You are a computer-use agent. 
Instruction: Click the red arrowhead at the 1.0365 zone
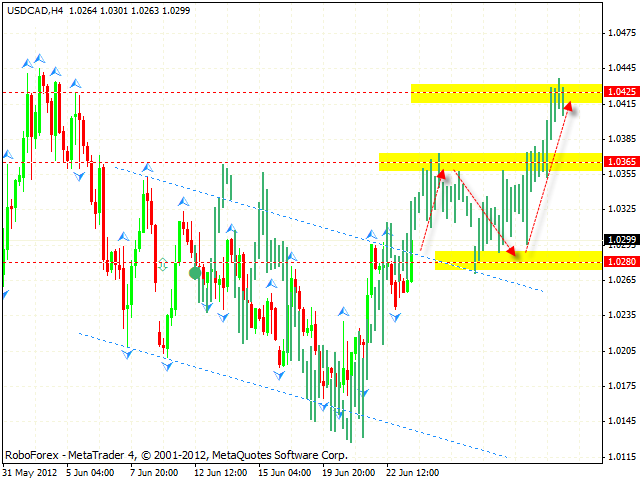pos(440,175)
